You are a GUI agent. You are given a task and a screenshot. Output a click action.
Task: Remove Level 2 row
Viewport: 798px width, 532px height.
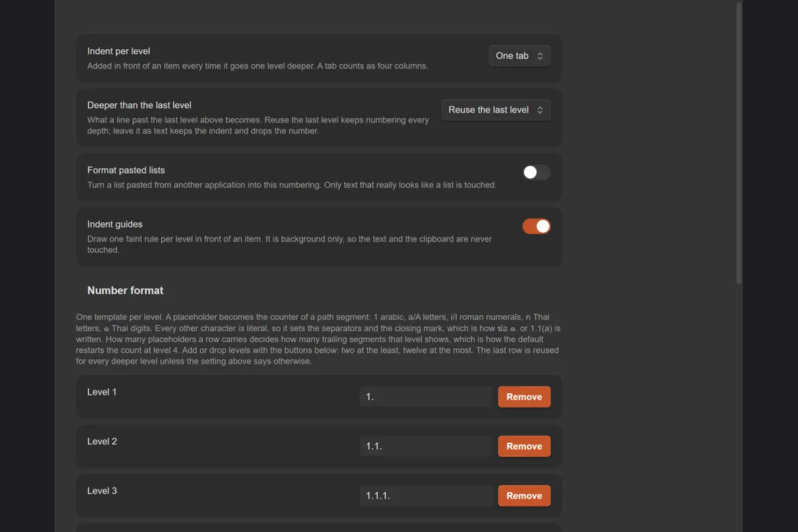tap(524, 446)
